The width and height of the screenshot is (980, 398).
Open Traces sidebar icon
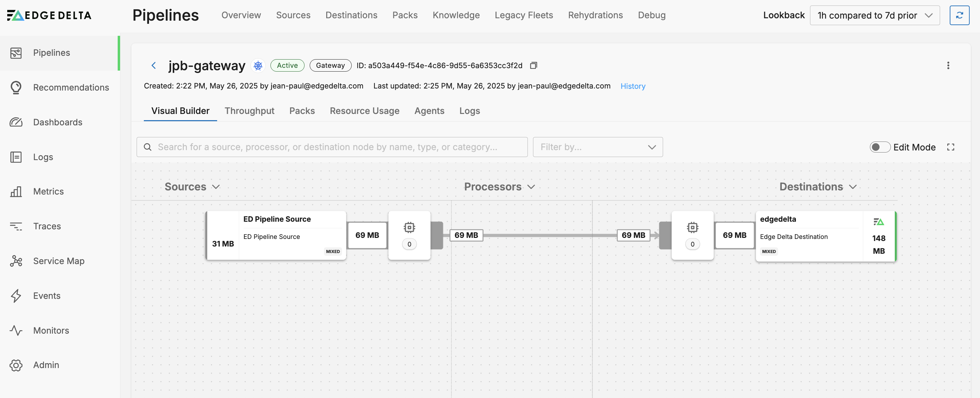pos(16,227)
